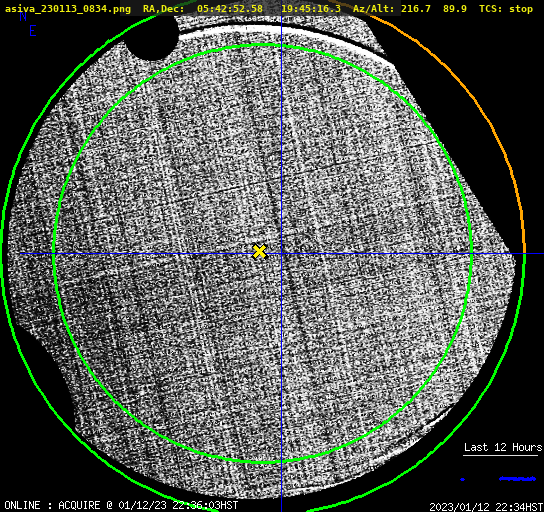Click the blue dashed timeline segment at bottom right
Viewport: 544px width, 512px height.
[x=517, y=479]
